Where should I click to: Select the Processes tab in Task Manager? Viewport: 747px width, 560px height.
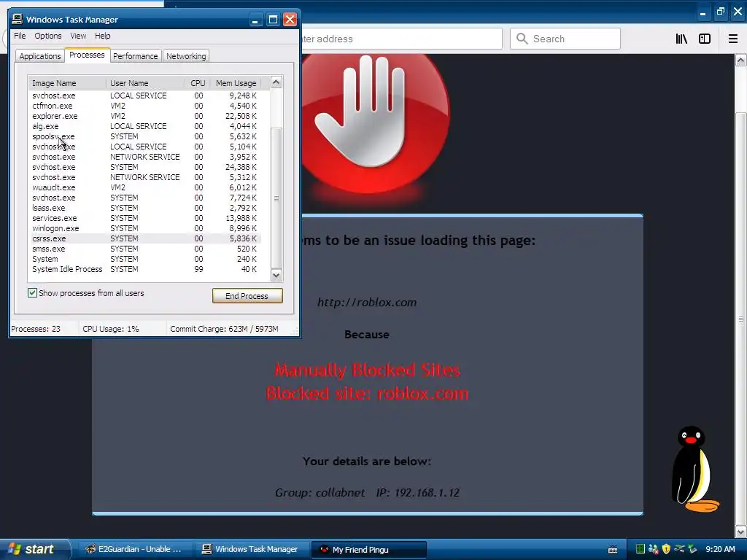pyautogui.click(x=87, y=55)
